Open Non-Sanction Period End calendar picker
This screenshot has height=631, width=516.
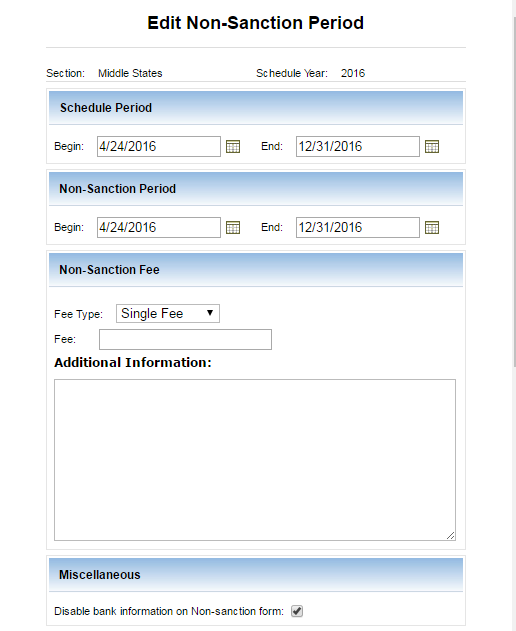pyautogui.click(x=432, y=227)
